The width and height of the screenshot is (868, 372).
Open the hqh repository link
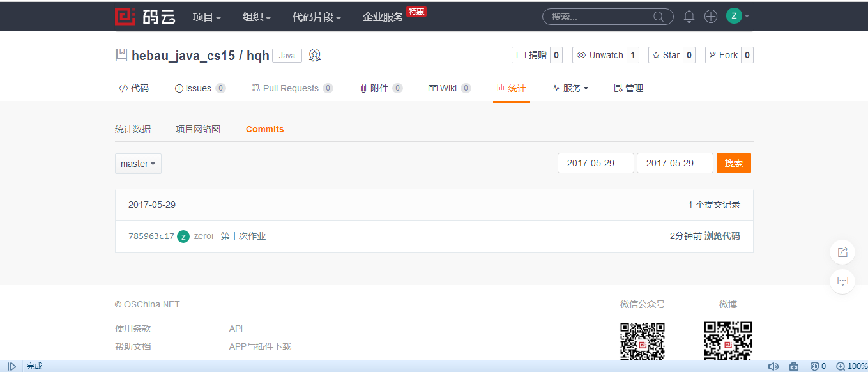(258, 56)
